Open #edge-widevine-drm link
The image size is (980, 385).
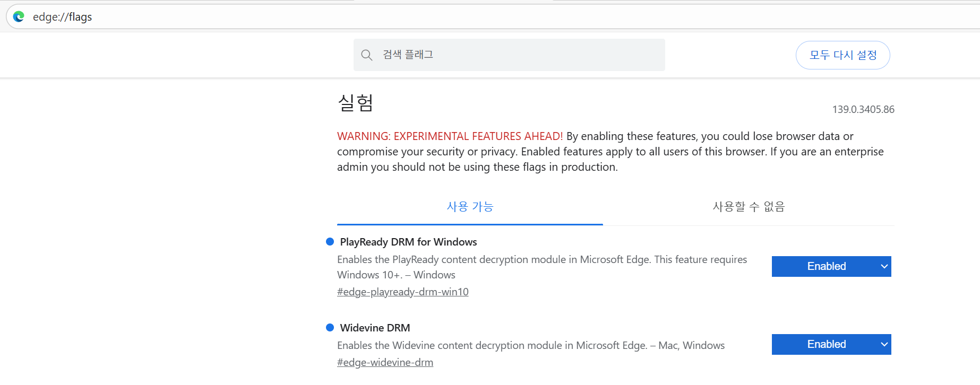point(385,362)
